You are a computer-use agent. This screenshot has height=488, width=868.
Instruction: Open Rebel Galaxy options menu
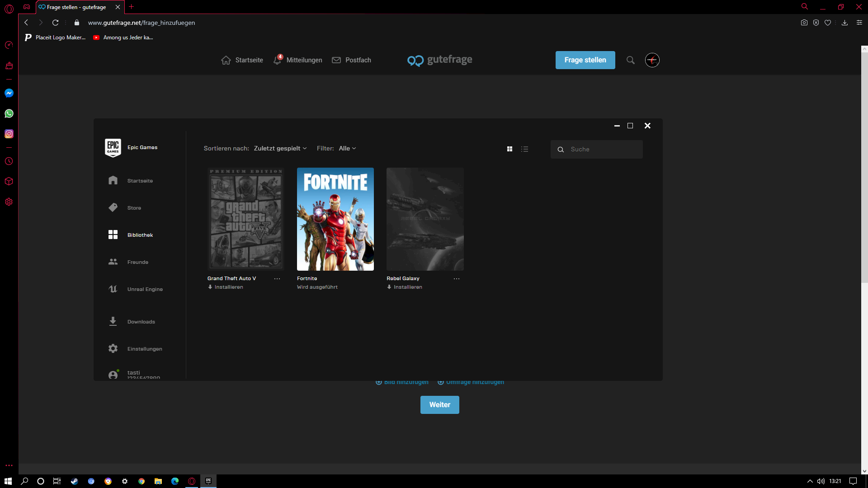click(x=457, y=279)
